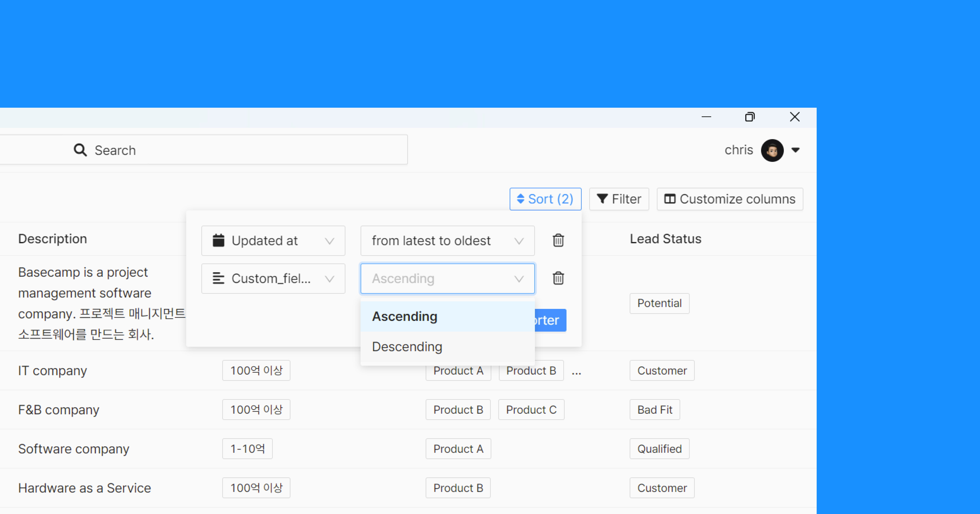Click the Basecamp description cell

click(102, 303)
